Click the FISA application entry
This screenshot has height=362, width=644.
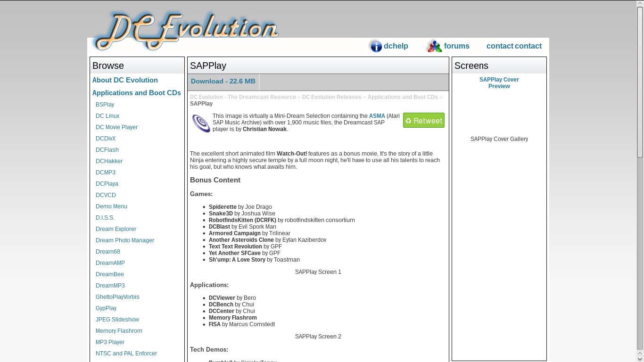(242, 324)
